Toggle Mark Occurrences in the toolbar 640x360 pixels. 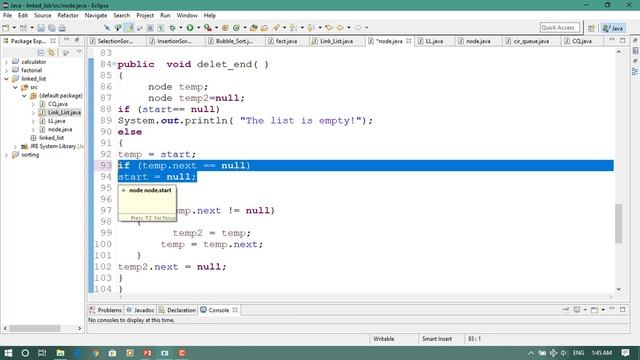point(130,28)
